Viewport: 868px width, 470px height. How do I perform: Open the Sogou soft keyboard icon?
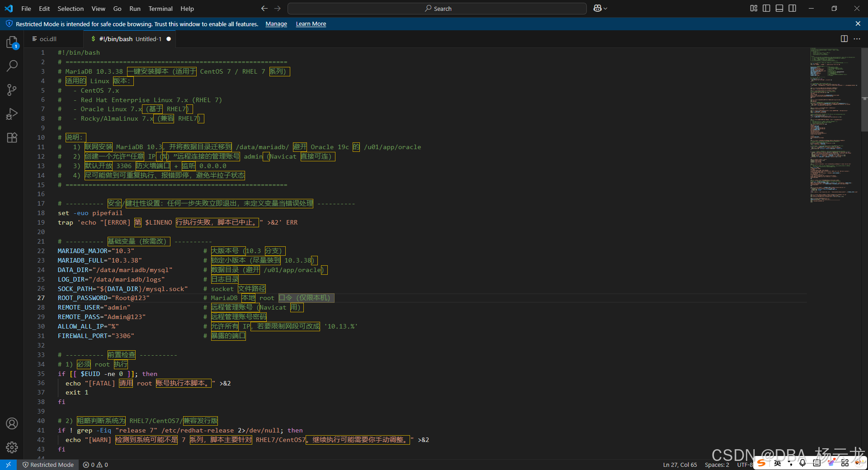point(816,463)
